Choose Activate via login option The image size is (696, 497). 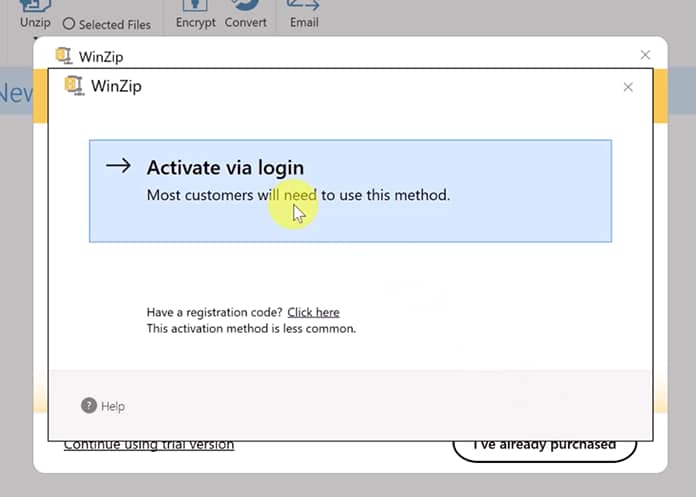tap(350, 191)
